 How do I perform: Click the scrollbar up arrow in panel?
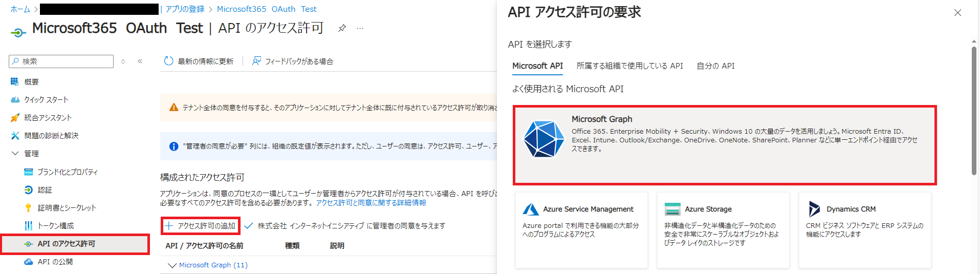(x=974, y=41)
